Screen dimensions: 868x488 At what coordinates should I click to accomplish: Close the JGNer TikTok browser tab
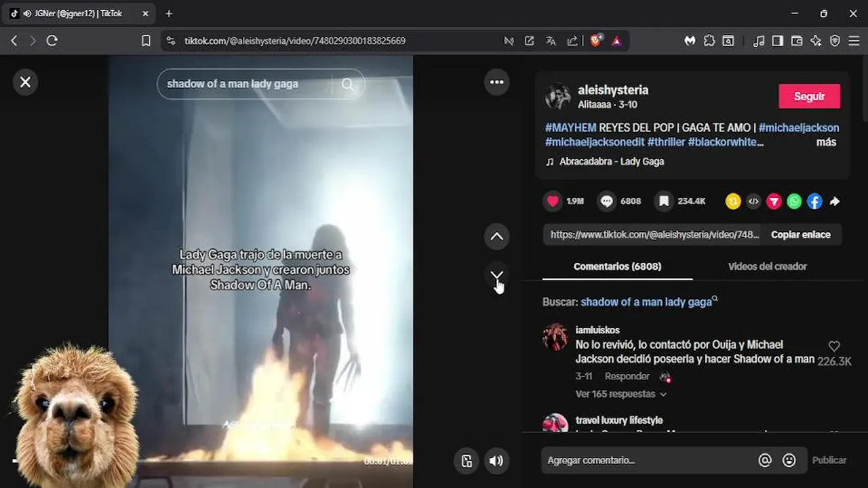[145, 14]
